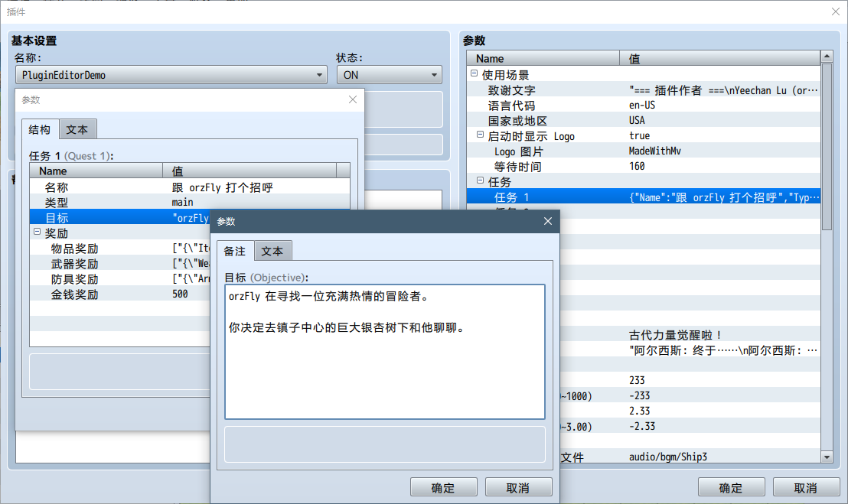This screenshot has height=504, width=848.
Task: Click the scroll-up arrow of the parameter list
Action: tap(827, 56)
